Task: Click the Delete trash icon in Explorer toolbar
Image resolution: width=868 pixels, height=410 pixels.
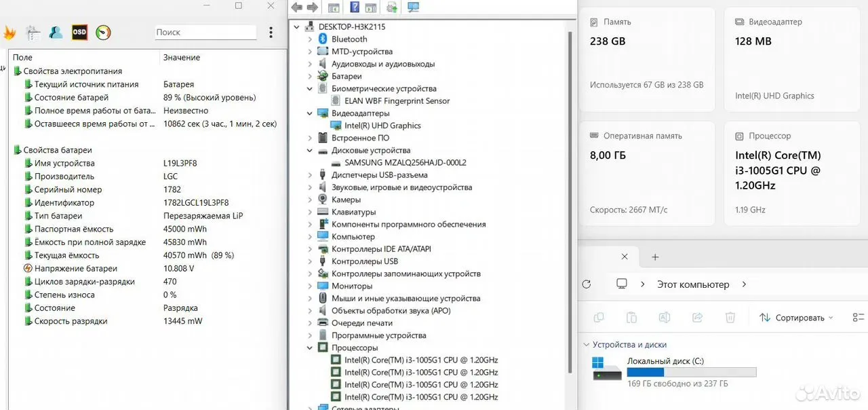Action: coord(730,317)
